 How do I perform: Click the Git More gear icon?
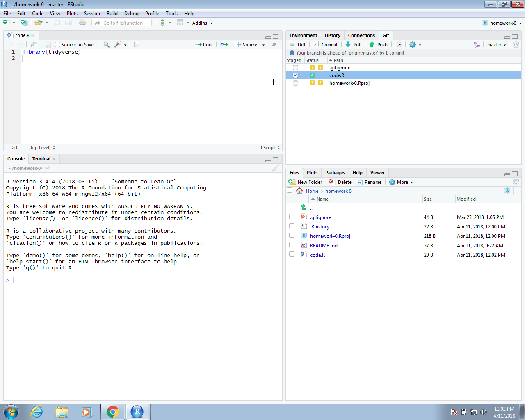tap(413, 44)
